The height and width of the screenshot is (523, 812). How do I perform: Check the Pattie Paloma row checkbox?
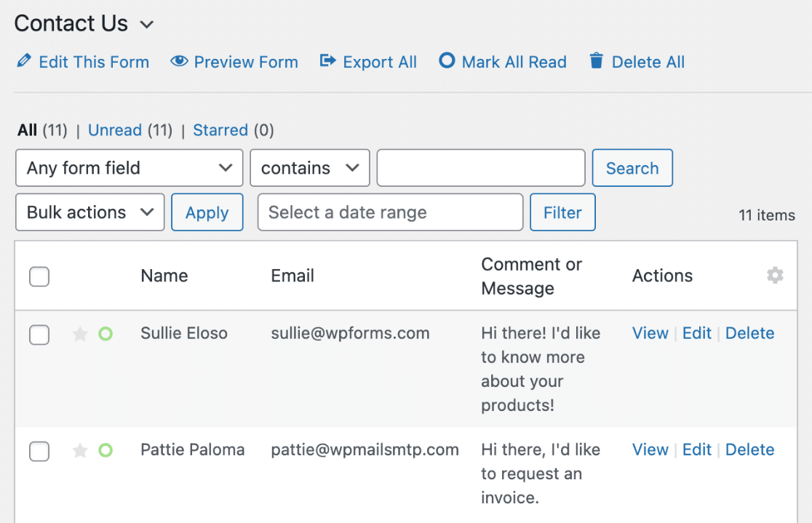pos(39,451)
